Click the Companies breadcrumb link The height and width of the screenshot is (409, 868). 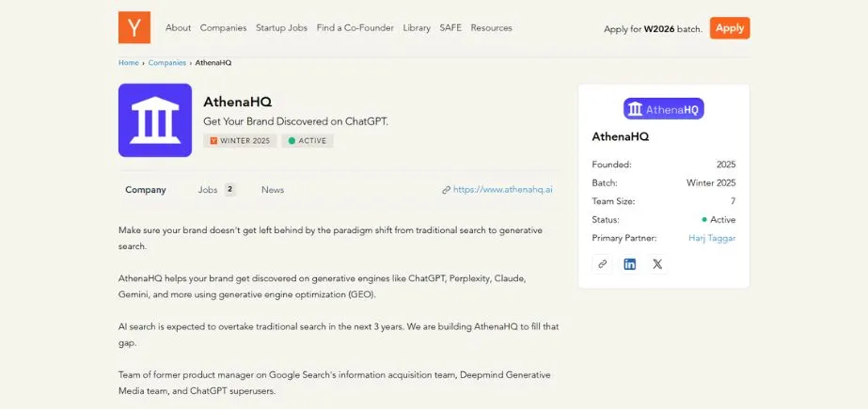(167, 63)
